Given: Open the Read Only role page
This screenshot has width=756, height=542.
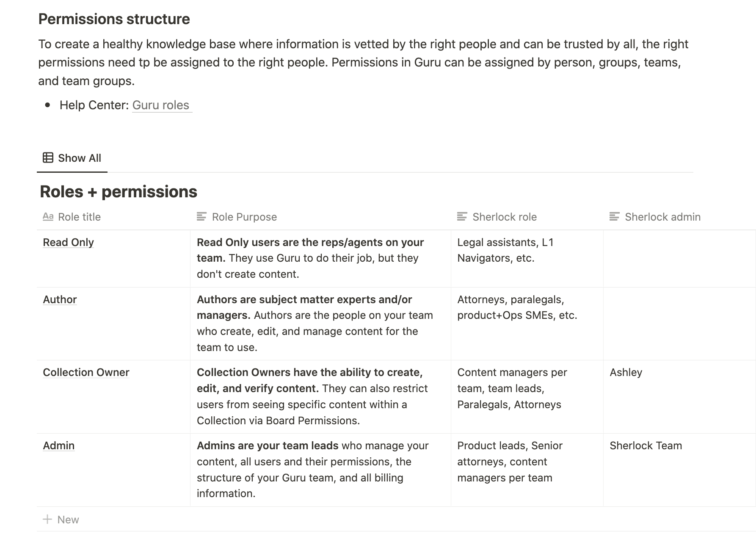Looking at the screenshot, I should (68, 242).
